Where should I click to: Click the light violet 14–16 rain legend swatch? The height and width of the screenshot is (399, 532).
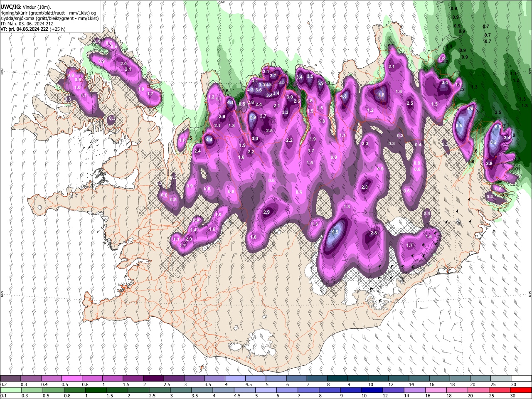pos(415,390)
